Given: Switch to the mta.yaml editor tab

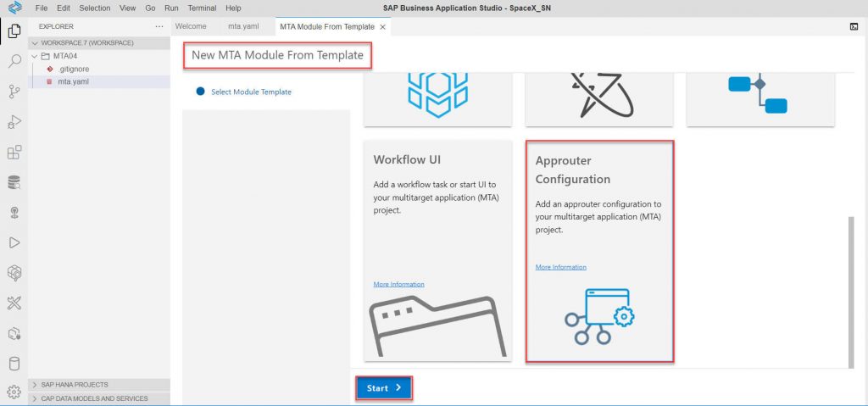Looking at the screenshot, I should coord(243,26).
